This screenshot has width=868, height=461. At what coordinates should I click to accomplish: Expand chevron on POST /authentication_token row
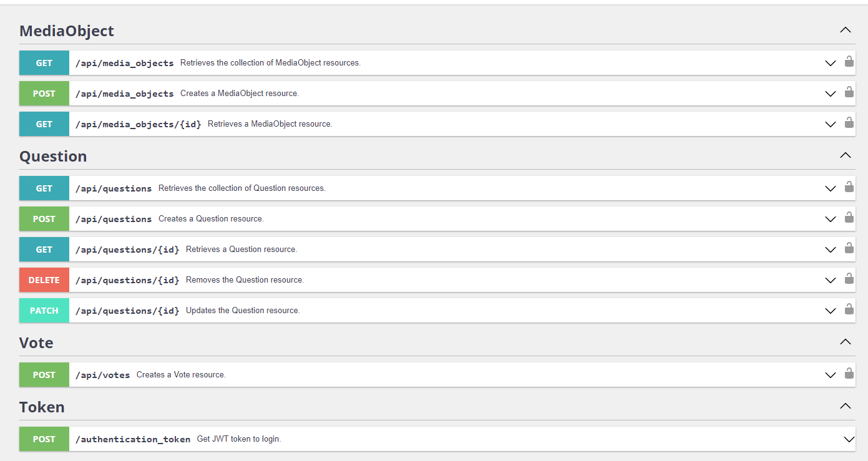849,439
